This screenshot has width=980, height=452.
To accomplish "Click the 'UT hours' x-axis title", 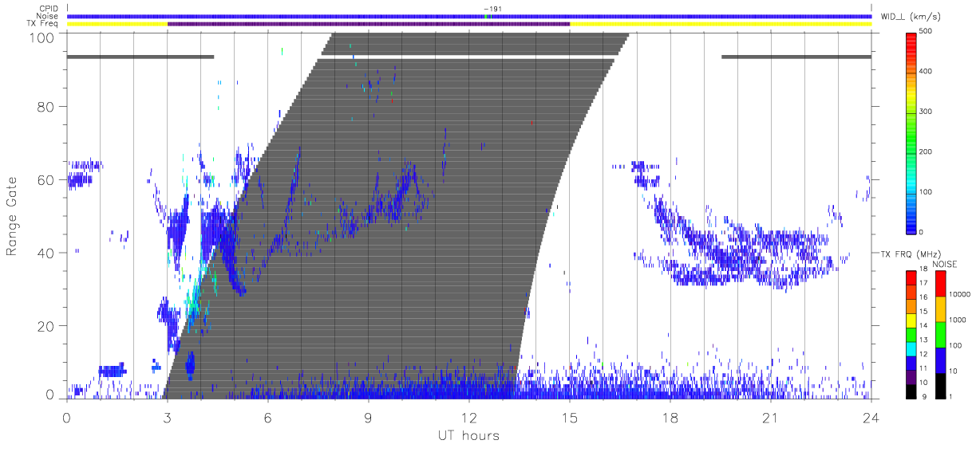I will pos(468,436).
